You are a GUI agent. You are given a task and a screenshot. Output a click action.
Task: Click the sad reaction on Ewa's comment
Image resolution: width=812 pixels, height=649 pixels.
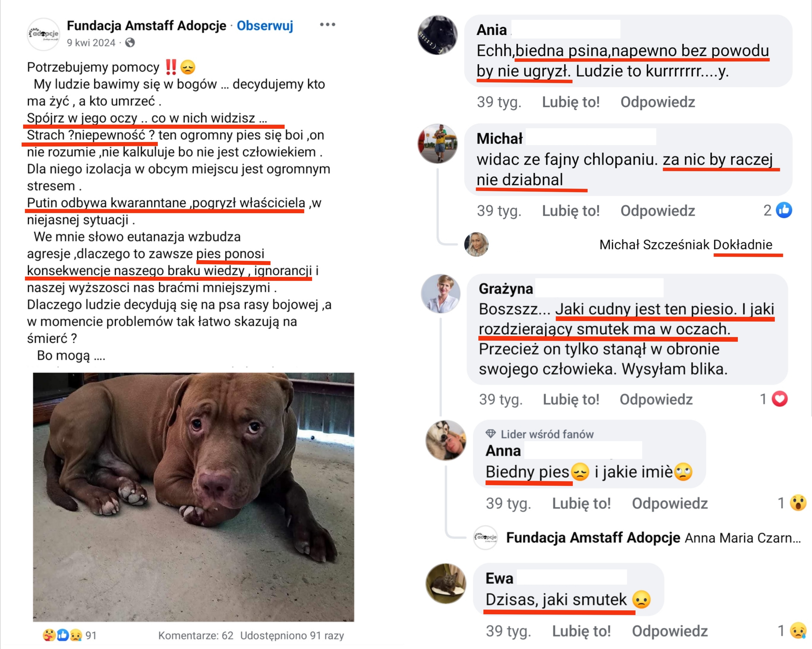[x=798, y=631]
